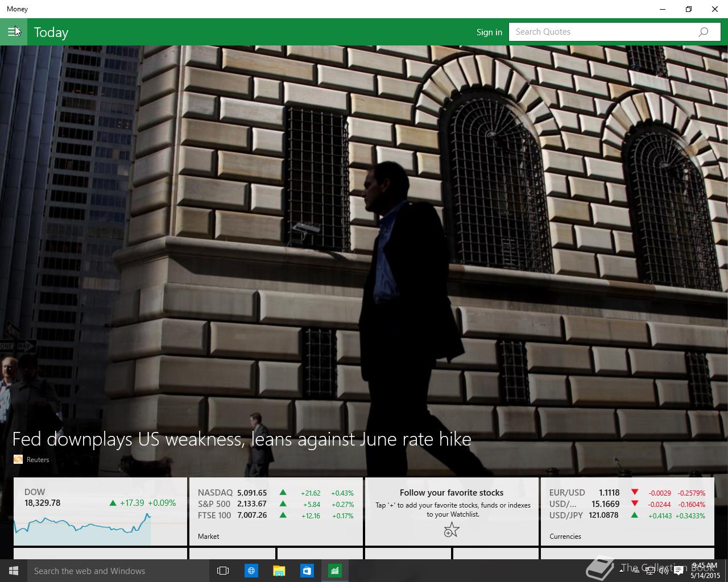Click the add-to-Watchlist star icon
The image size is (728, 582).
[x=452, y=530]
